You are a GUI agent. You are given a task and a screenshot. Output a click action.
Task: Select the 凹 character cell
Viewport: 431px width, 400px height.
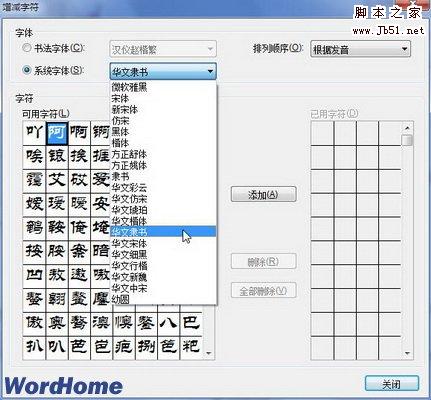tap(34, 276)
